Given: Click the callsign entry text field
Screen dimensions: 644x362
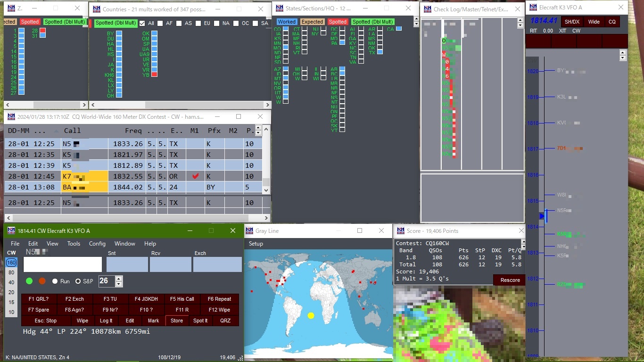Looking at the screenshot, I should (63, 264).
